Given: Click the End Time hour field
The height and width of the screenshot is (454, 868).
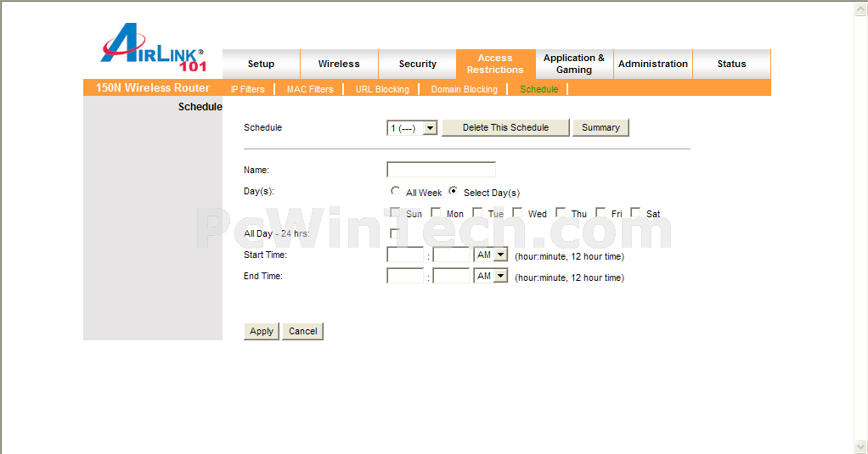Looking at the screenshot, I should [405, 276].
